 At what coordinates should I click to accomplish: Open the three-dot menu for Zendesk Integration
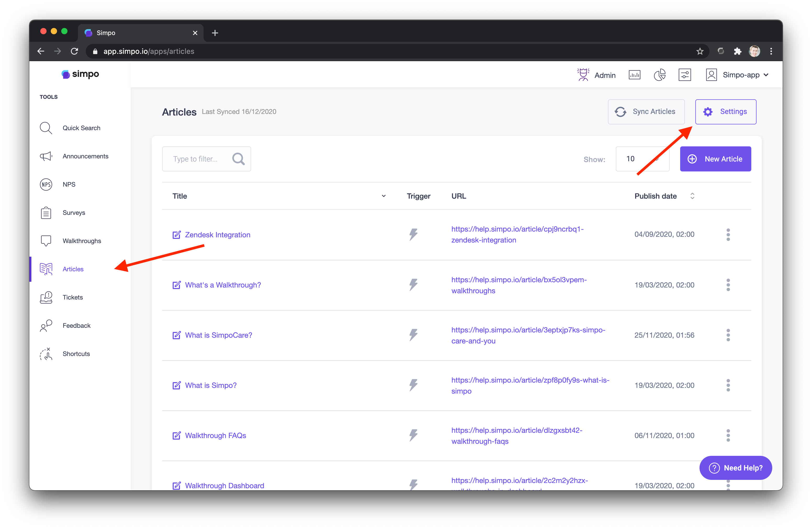[728, 234]
